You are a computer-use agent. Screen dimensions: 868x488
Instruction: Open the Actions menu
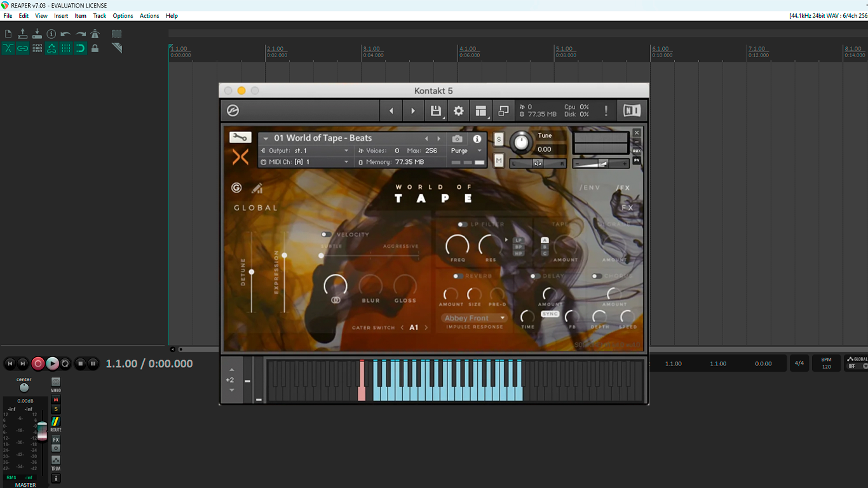[x=149, y=16]
